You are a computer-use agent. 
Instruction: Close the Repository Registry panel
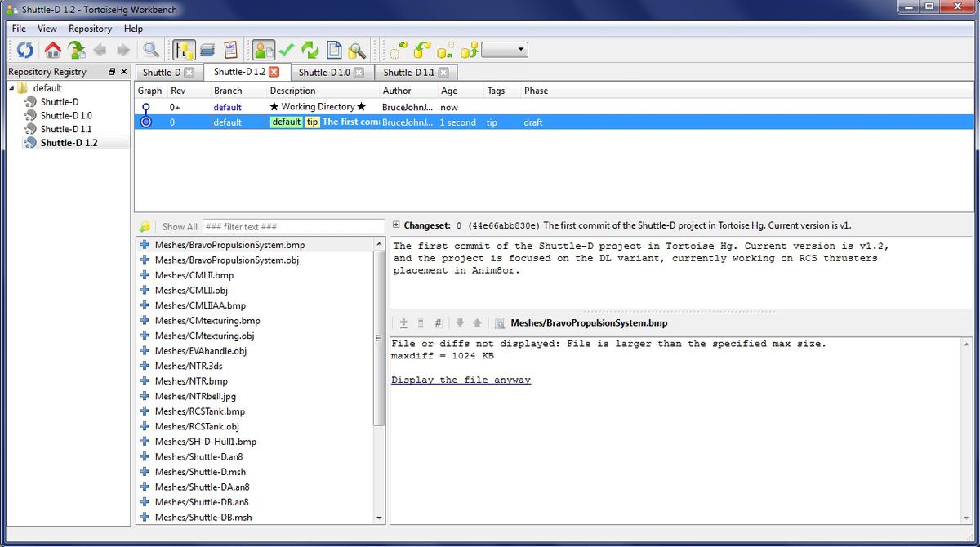124,72
